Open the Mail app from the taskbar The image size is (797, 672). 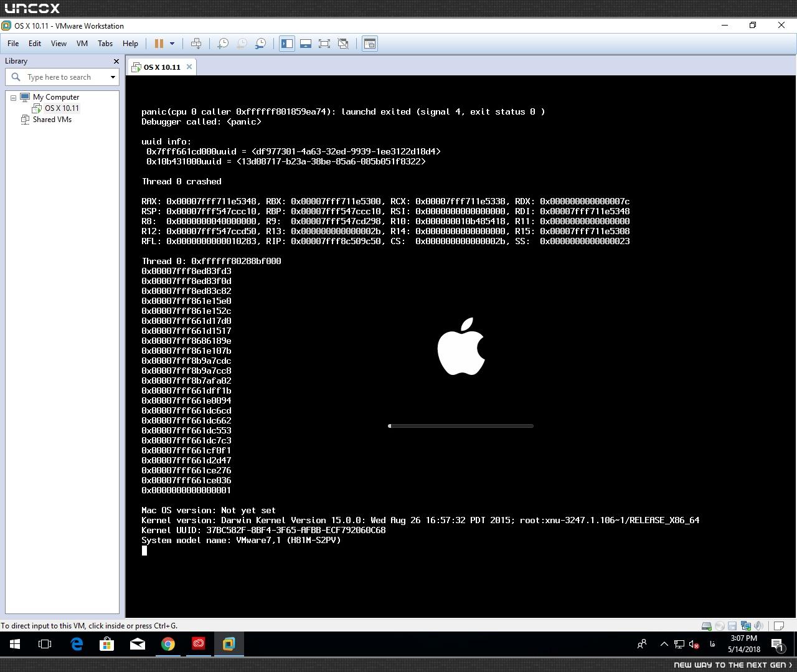click(x=138, y=644)
